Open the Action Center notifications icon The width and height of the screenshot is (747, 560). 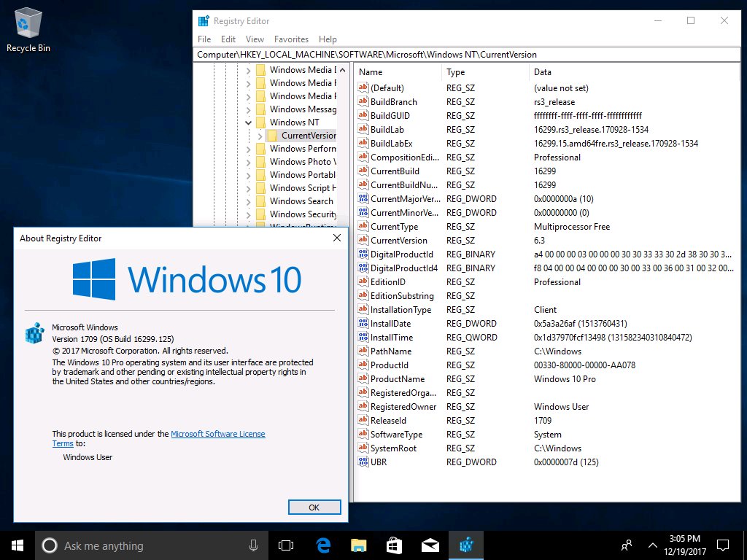click(x=723, y=545)
